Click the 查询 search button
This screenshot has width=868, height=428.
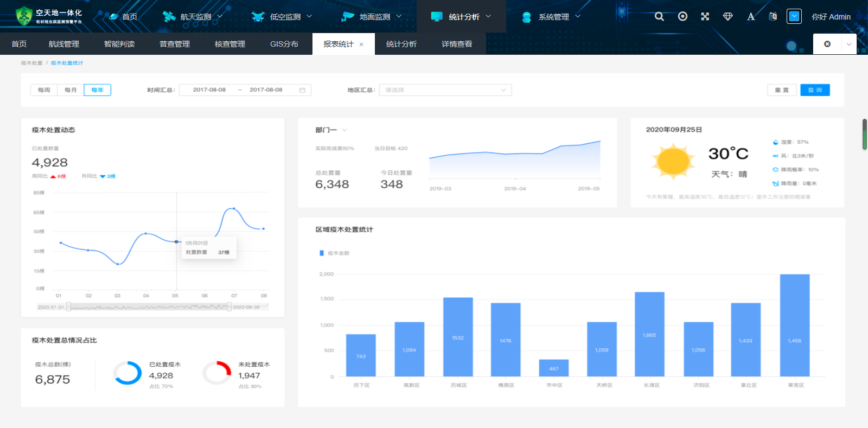pyautogui.click(x=814, y=90)
